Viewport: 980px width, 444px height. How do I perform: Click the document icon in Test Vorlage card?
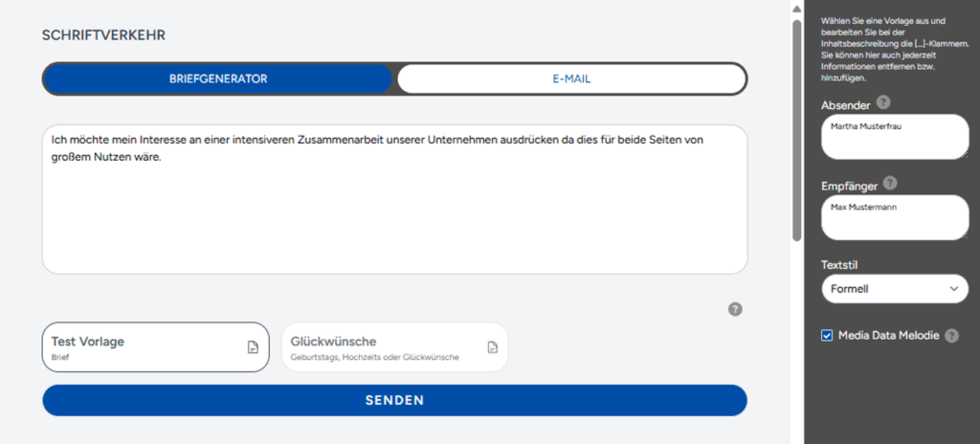pyautogui.click(x=254, y=347)
